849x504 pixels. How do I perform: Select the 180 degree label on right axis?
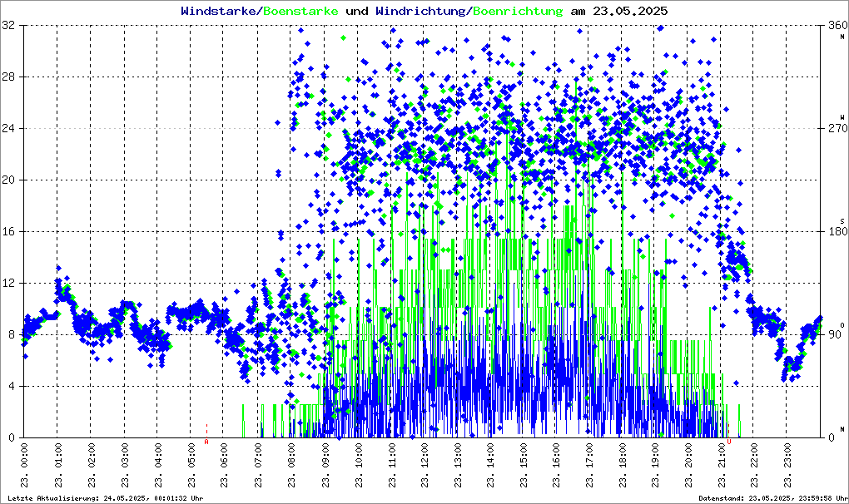(837, 232)
